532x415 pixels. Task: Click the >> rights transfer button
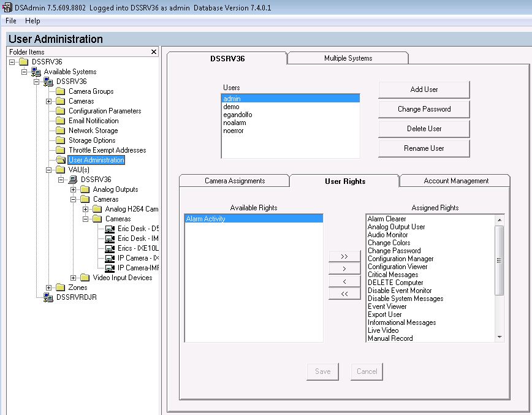tap(344, 256)
